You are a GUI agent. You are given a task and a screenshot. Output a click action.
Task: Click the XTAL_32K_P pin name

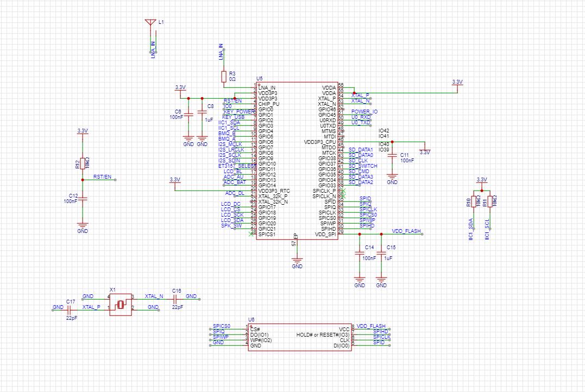[273, 196]
